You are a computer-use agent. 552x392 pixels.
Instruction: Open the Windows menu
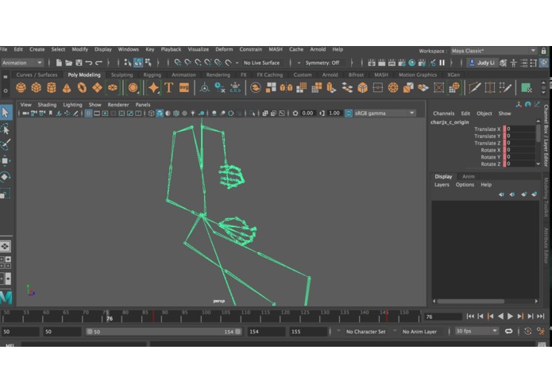tap(128, 49)
